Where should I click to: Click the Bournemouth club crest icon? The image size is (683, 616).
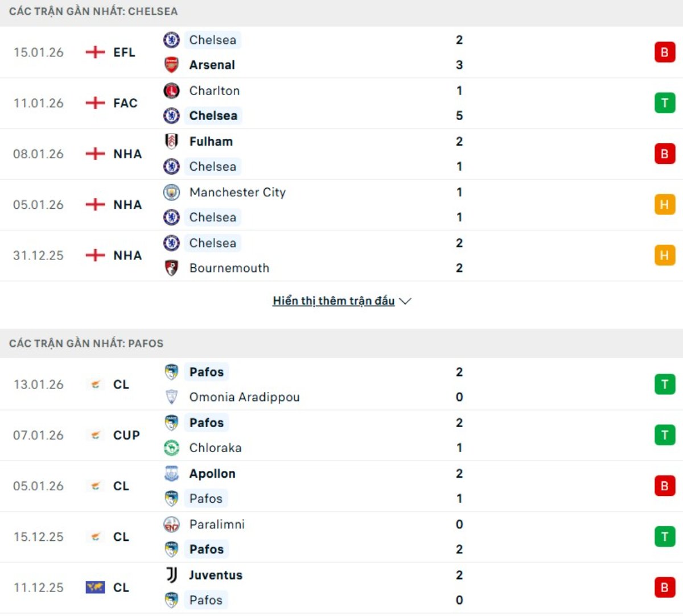(171, 268)
